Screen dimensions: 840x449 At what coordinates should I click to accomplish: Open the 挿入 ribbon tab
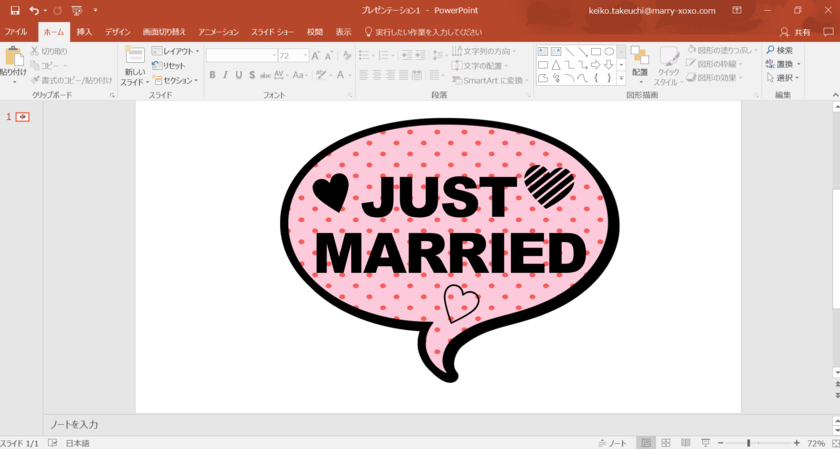tap(84, 32)
